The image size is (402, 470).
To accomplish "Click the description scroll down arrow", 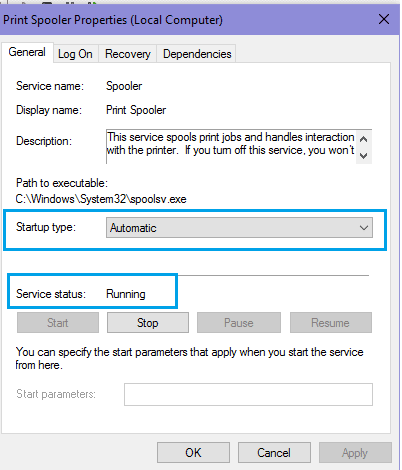I will click(364, 155).
